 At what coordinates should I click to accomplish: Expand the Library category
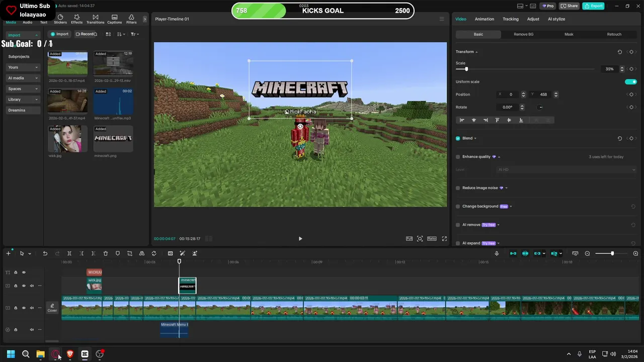coord(36,100)
